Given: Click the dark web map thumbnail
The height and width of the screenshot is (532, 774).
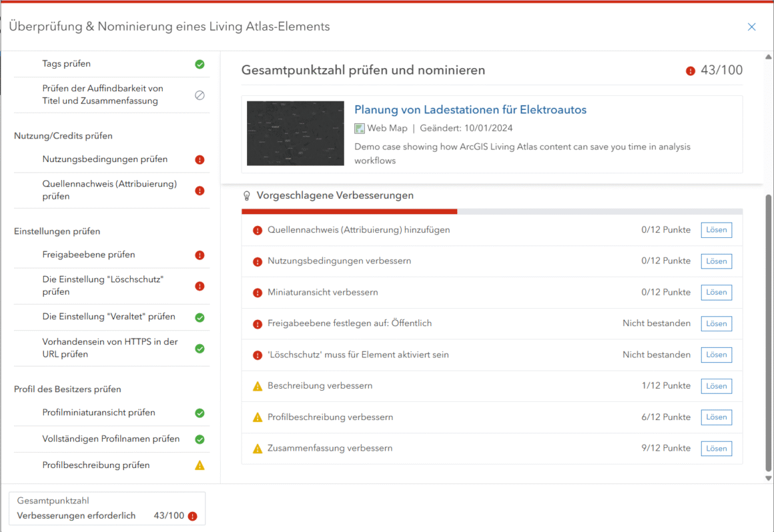Looking at the screenshot, I should 295,133.
